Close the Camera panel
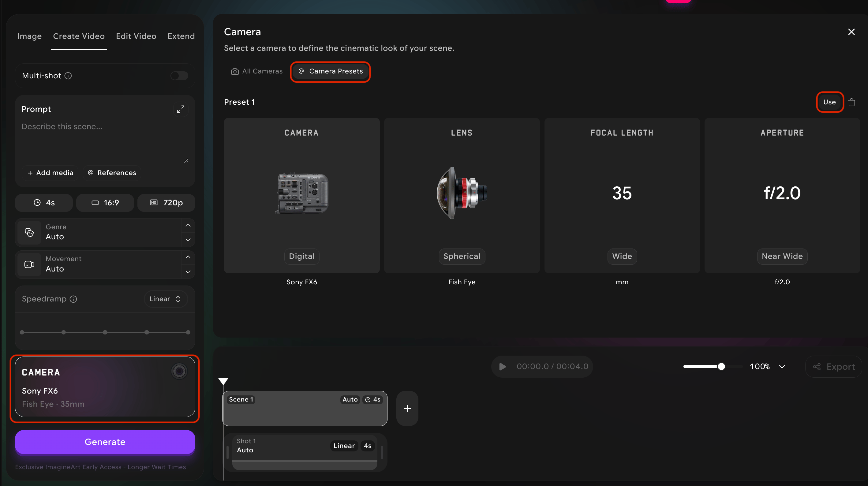Viewport: 868px width, 486px height. 851,32
